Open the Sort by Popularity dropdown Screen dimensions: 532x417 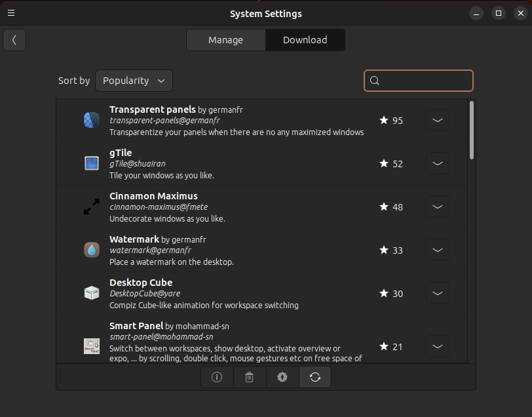click(134, 81)
